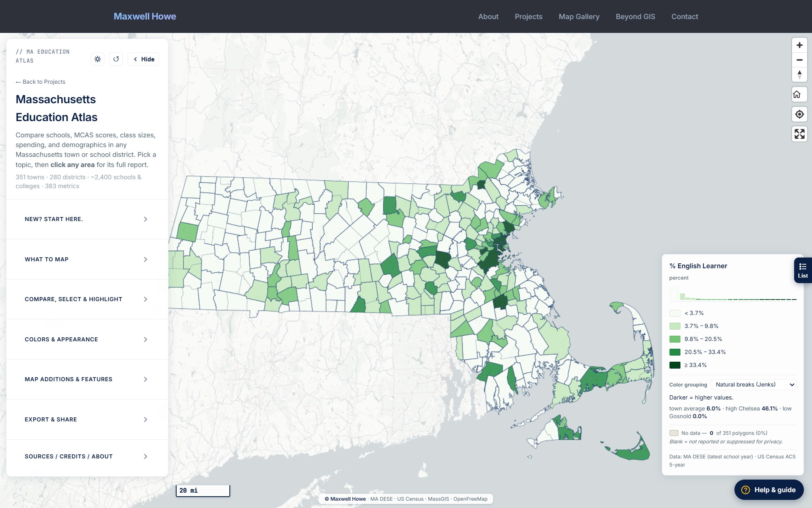Expand the What to Map section
The height and width of the screenshot is (508, 812).
(x=87, y=259)
